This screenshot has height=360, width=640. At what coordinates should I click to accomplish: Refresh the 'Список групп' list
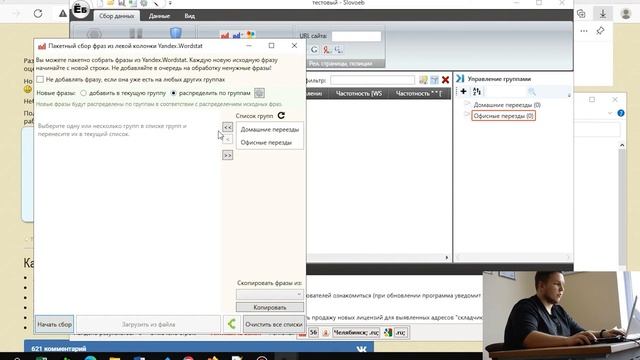(x=281, y=116)
